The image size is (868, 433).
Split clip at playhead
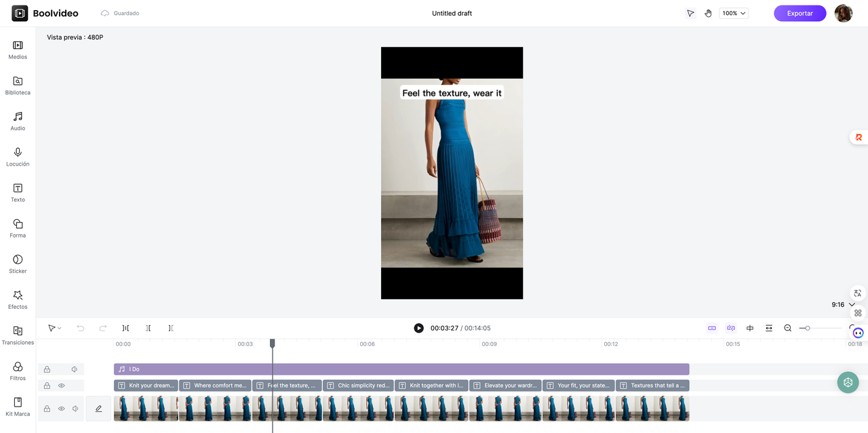125,328
